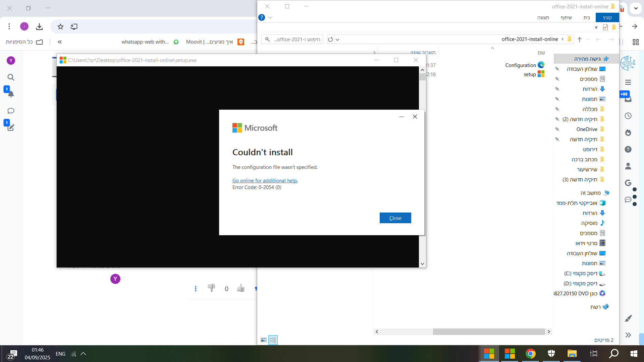The image size is (644, 362).
Task: Open סרטי וידאו folder
Action: coord(590,243)
